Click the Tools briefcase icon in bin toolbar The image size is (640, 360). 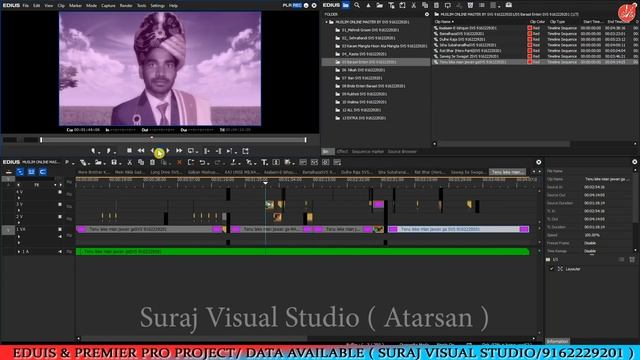(509, 5)
